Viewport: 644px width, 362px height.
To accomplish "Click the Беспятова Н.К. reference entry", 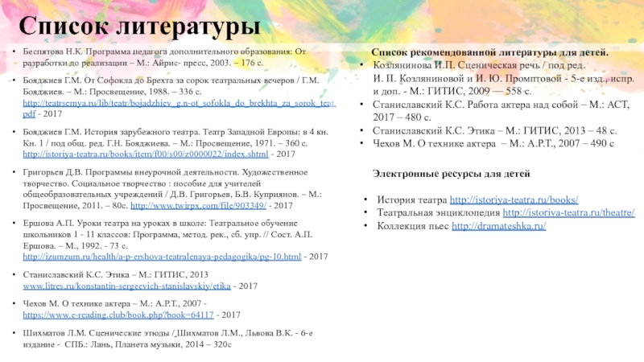I will 164,57.
